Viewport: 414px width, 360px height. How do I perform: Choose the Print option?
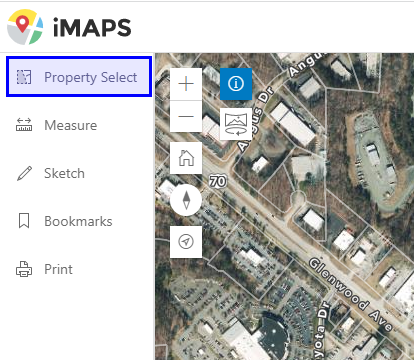point(79,269)
